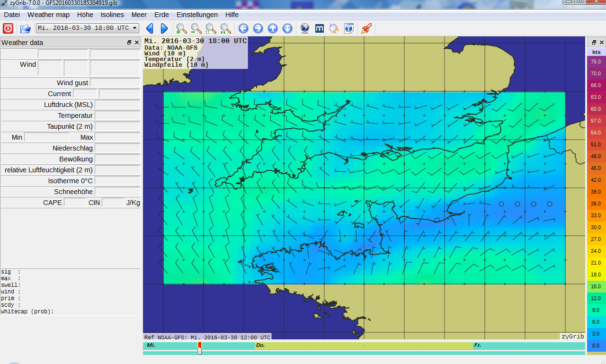Open the forecast date/time dropdown

88,28
